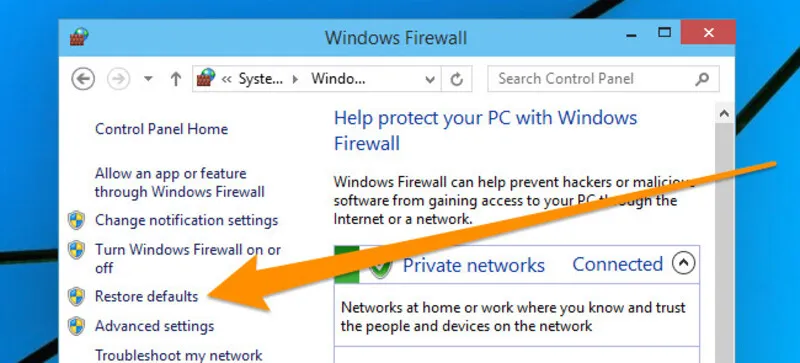Click the shield icon beside Advanced settings
Viewport: 800px width, 363px height.
pyautogui.click(x=77, y=326)
